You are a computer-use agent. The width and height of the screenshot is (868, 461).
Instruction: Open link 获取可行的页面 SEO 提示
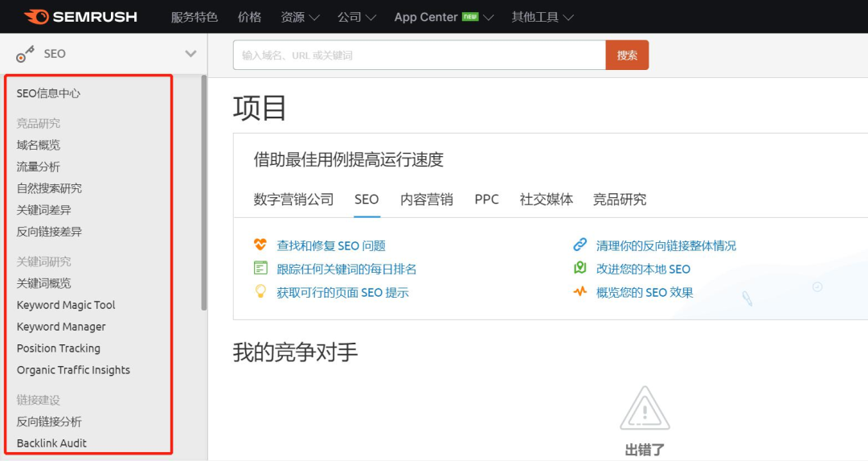tap(342, 292)
